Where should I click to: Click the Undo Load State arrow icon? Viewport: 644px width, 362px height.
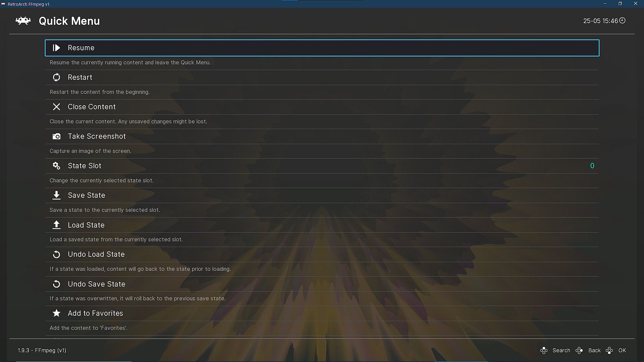56,254
